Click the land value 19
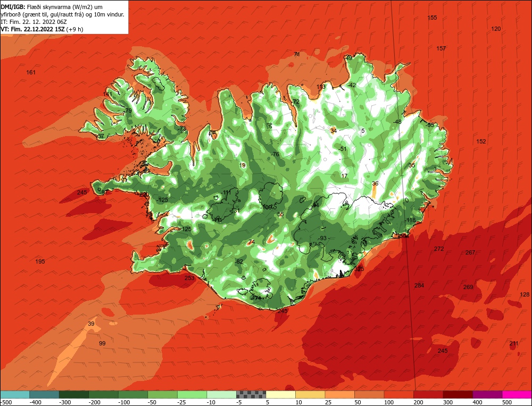Image resolution: width=532 pixels, height=406 pixels. pyautogui.click(x=242, y=165)
